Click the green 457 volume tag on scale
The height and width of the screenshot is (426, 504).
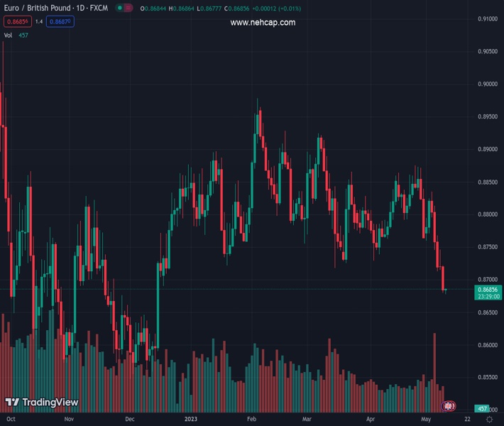[483, 409]
